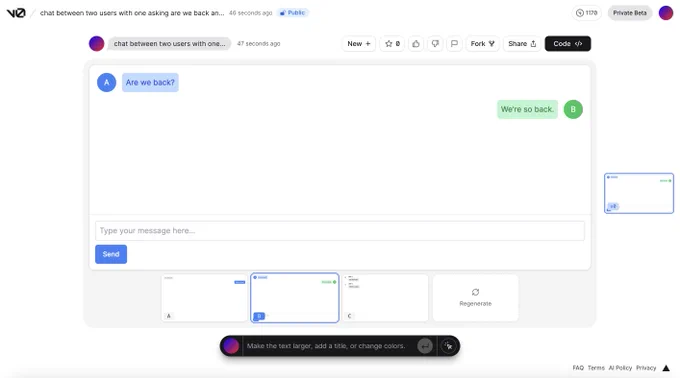Open the v0 logo home link
Image resolution: width=680 pixels, height=378 pixels.
(x=16, y=13)
